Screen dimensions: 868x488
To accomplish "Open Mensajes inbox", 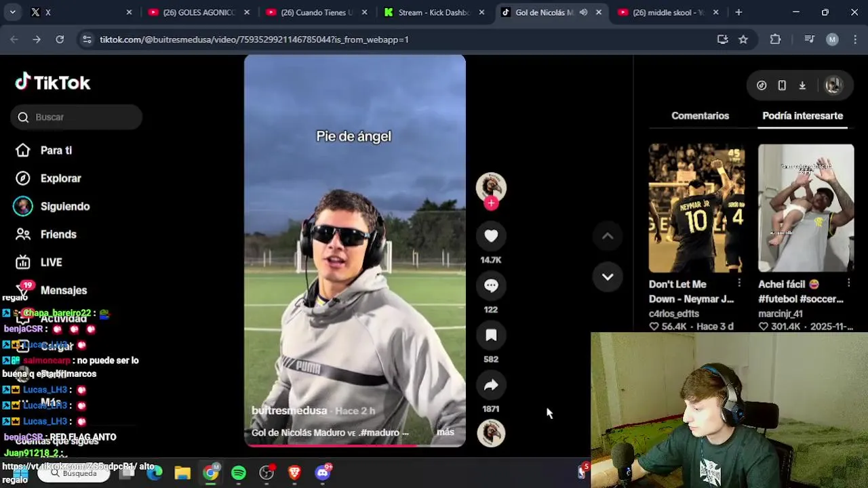I will (x=51, y=290).
